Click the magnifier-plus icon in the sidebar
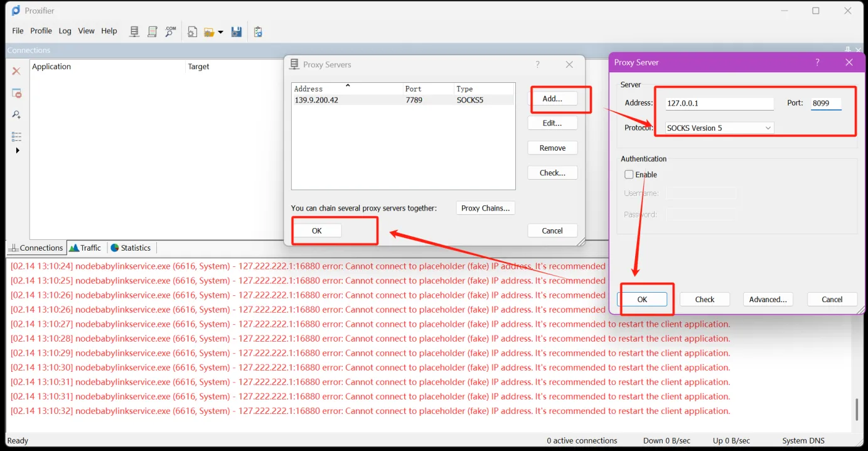 [16, 114]
